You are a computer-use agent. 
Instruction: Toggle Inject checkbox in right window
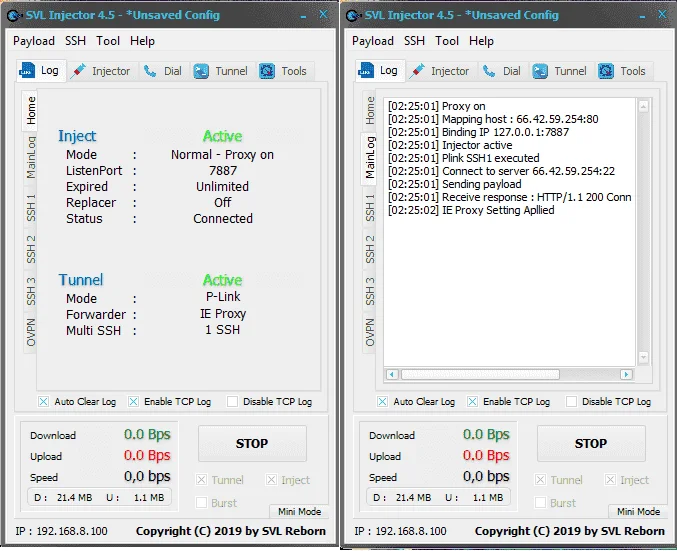pyautogui.click(x=610, y=480)
